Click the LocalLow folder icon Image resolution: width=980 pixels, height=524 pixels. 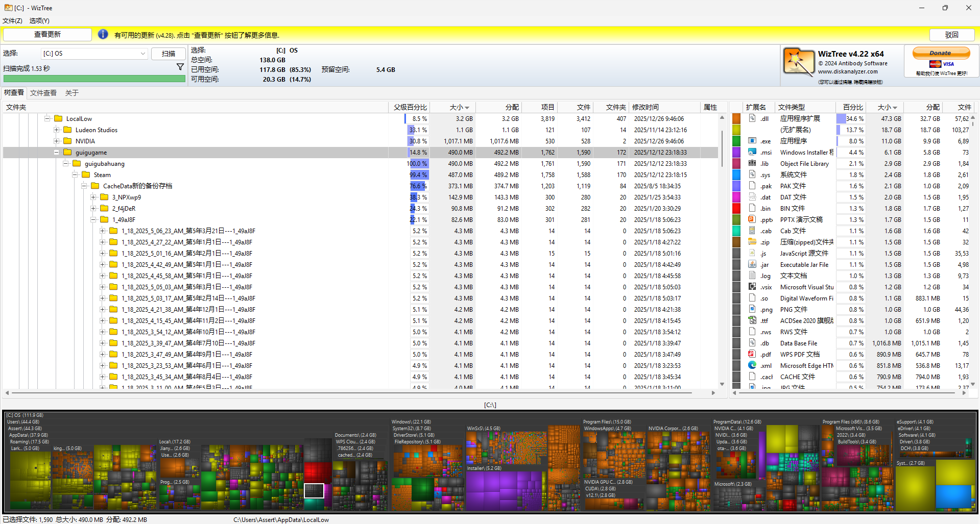click(x=58, y=118)
